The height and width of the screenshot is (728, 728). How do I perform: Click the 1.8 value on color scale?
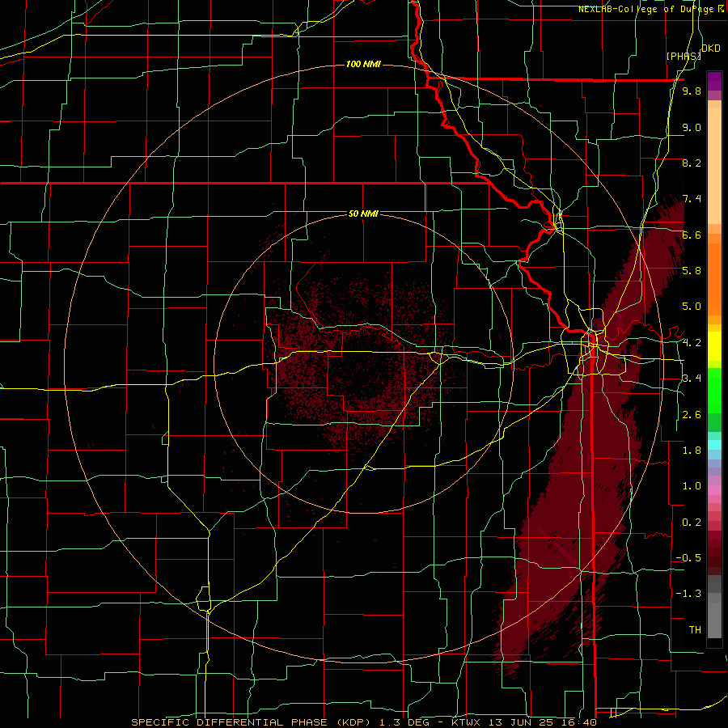tap(692, 451)
